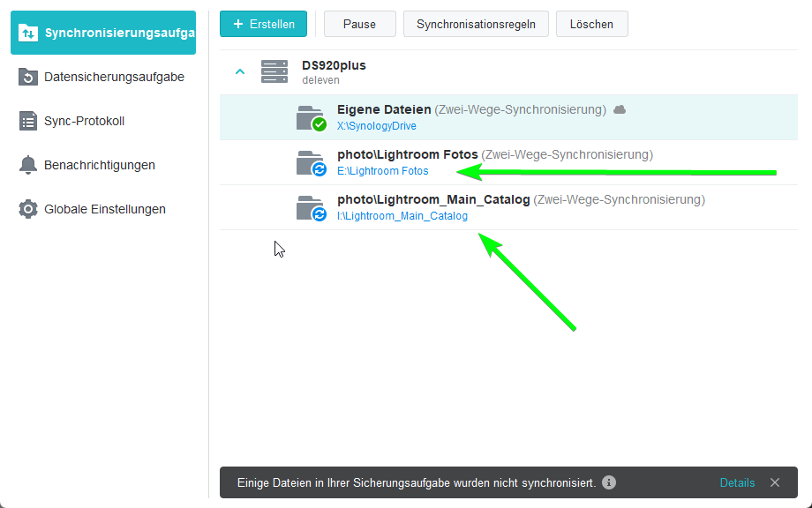Open the Synchronisierungsaufgabe tab
812x508 pixels.
(x=103, y=33)
